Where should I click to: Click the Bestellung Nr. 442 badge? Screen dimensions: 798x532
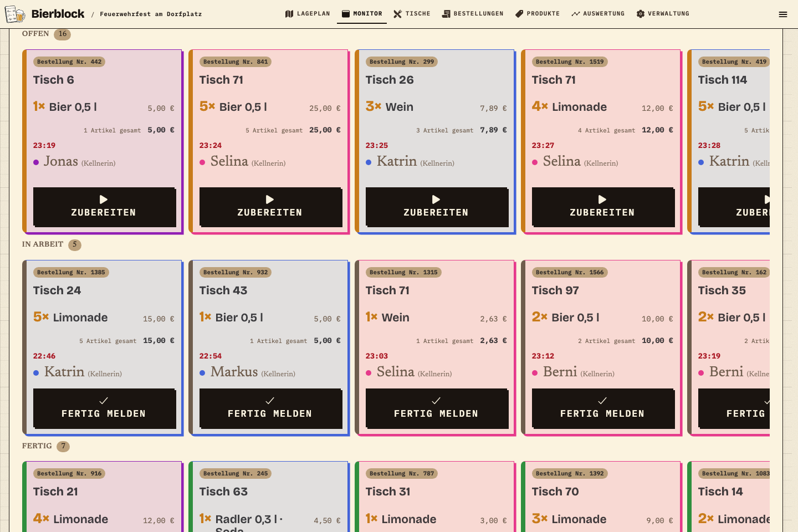point(69,62)
